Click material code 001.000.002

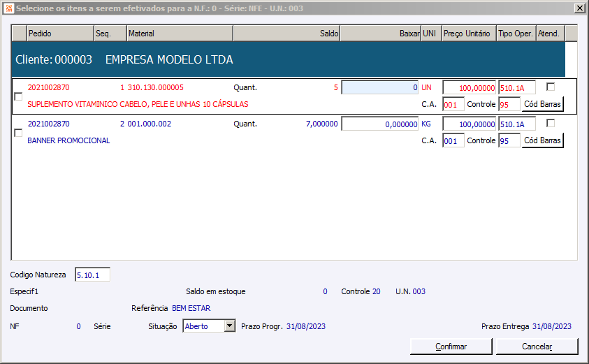(x=149, y=124)
